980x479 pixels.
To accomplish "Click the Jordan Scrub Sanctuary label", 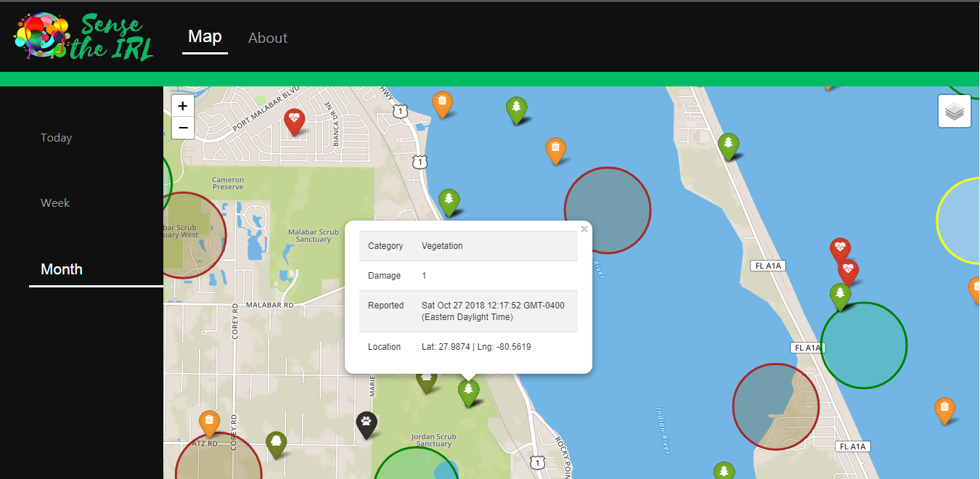I will pyautogui.click(x=434, y=441).
